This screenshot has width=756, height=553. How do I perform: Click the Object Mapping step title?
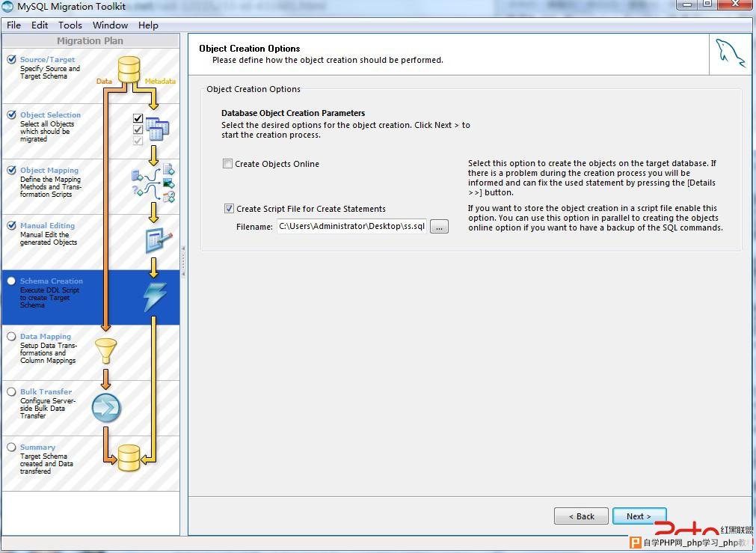[49, 171]
